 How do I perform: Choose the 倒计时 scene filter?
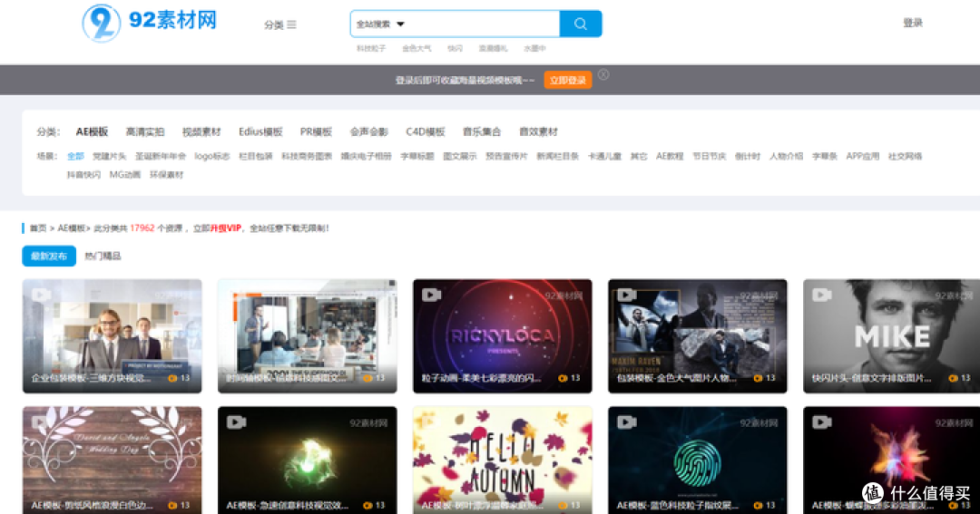point(748,156)
